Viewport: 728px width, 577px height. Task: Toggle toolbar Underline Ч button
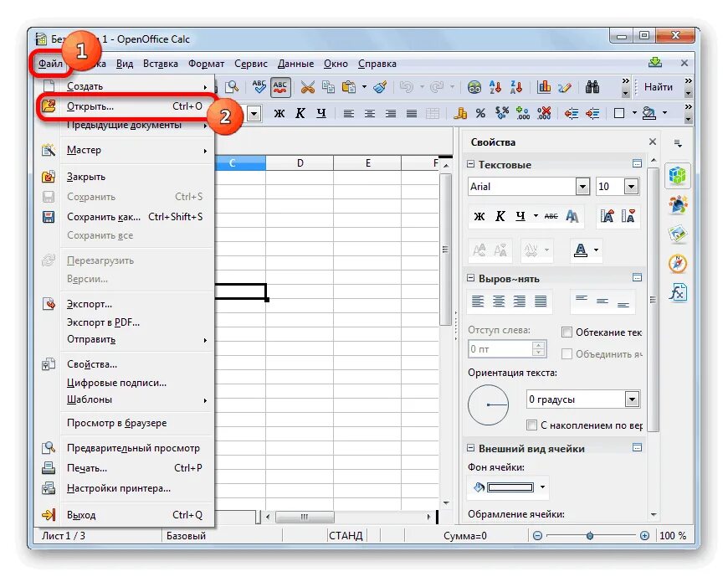click(321, 113)
